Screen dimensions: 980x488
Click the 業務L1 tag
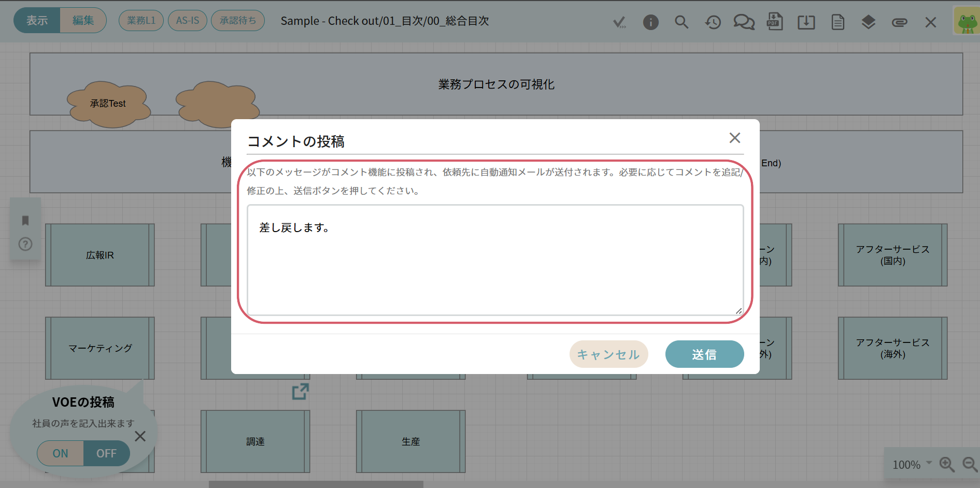[141, 21]
